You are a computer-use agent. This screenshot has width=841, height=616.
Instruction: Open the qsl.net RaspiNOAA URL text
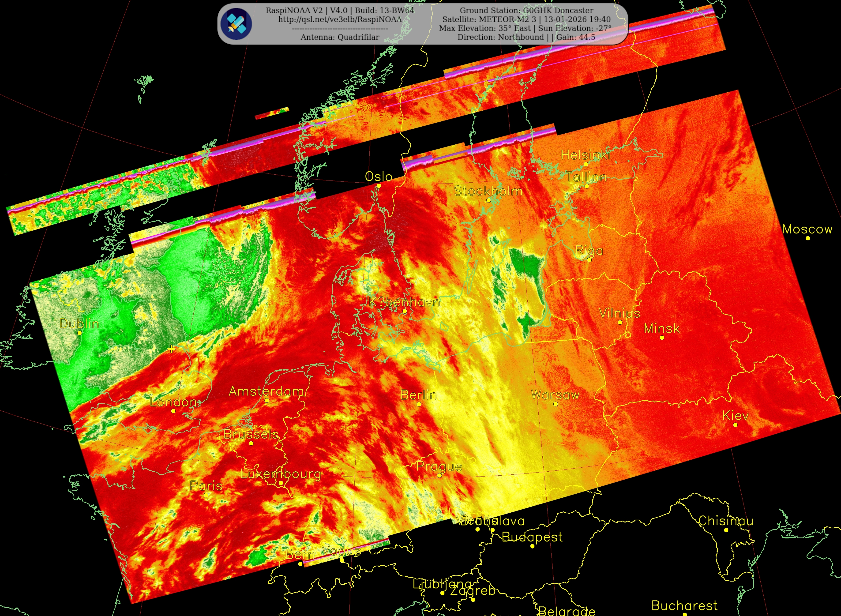coord(340,19)
